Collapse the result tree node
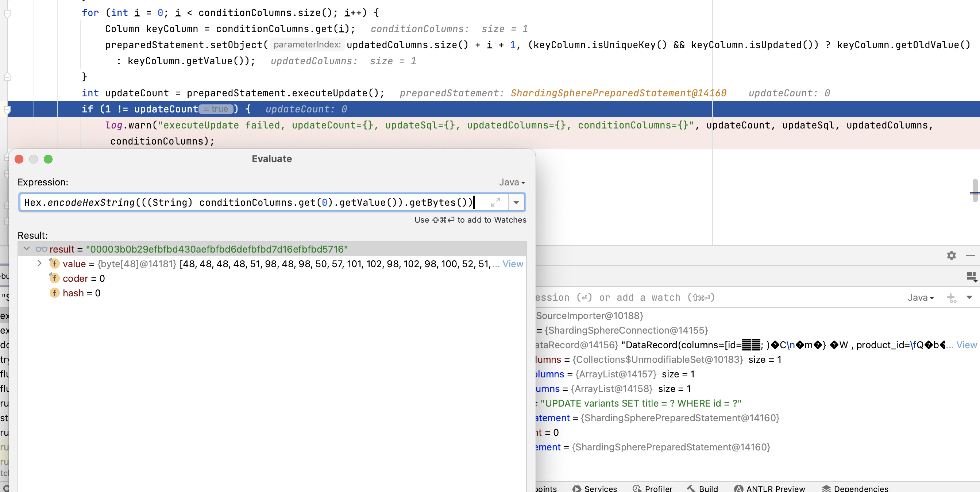Viewport: 980px width, 492px height. [x=27, y=249]
